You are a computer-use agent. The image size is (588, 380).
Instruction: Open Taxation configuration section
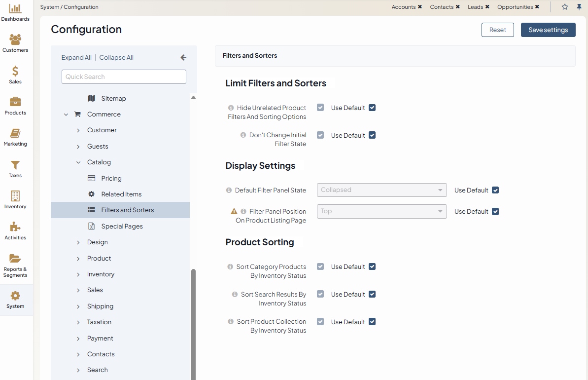pyautogui.click(x=99, y=322)
